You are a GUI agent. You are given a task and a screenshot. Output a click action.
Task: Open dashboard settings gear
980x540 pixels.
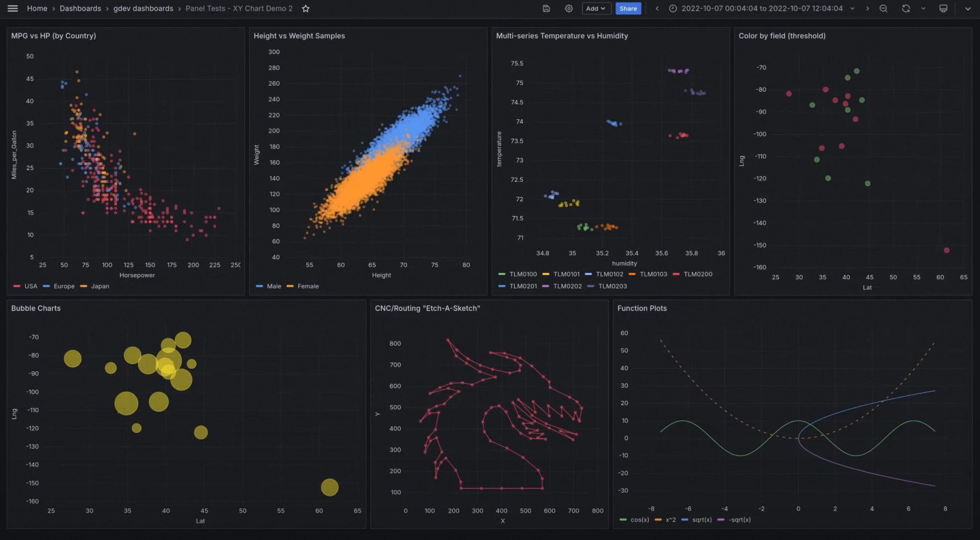569,8
